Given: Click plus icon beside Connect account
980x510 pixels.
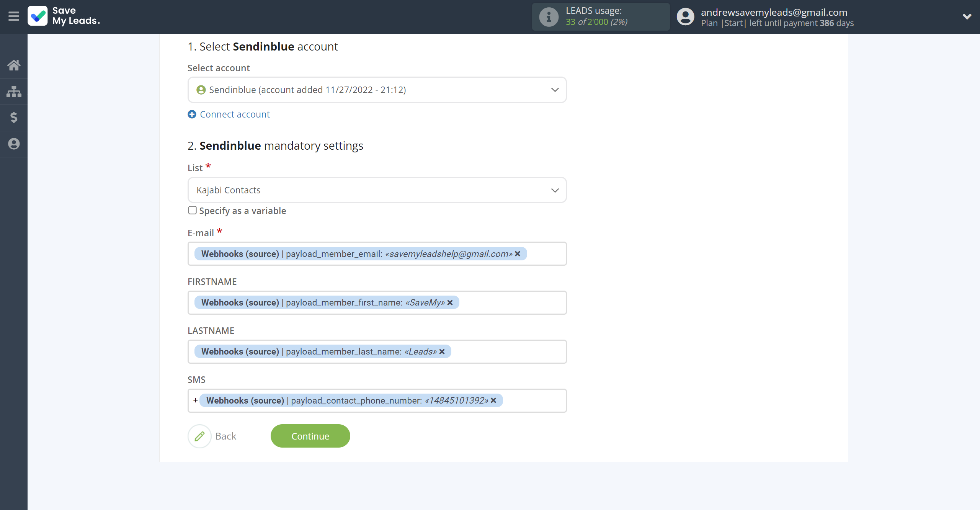Looking at the screenshot, I should (x=192, y=114).
